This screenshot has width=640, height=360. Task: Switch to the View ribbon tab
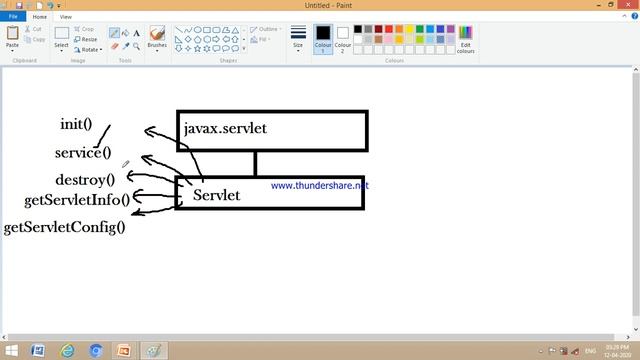pos(66,17)
